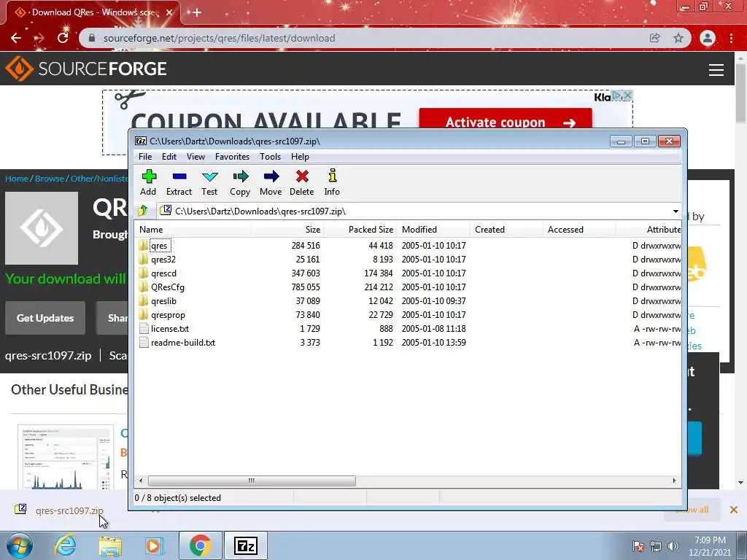
Task: Open the View menu in 7-Zip
Action: [x=196, y=157]
